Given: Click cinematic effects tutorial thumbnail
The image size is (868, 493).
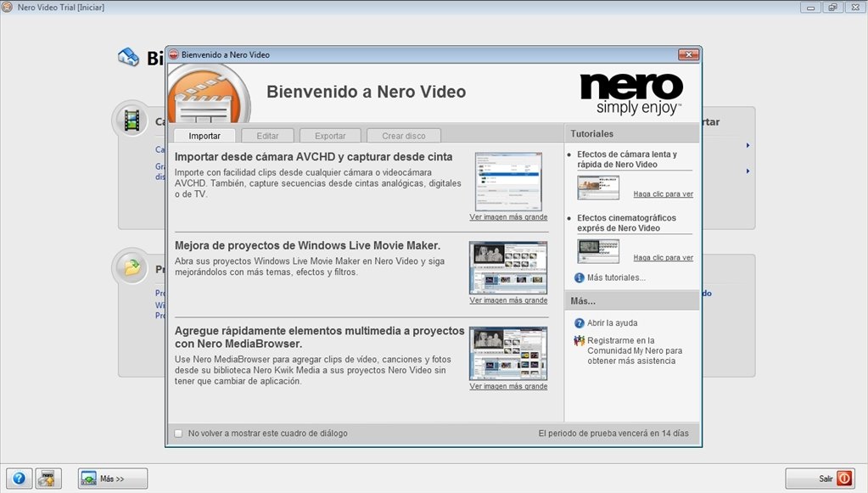Looking at the screenshot, I should (x=598, y=251).
